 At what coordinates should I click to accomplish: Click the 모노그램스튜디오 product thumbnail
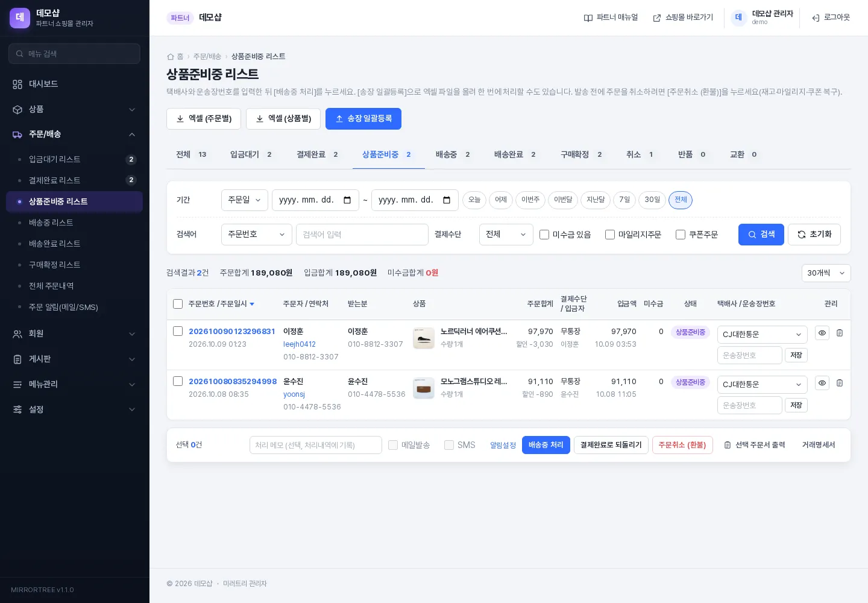click(x=424, y=388)
